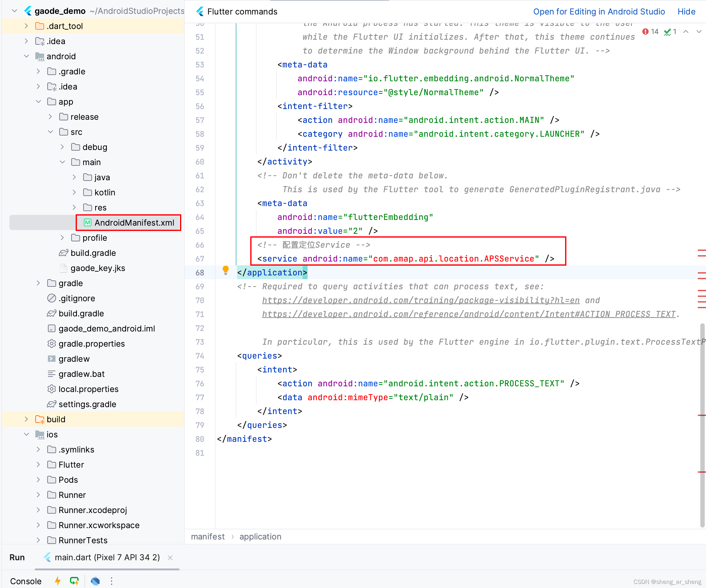Click the red error count indicator
706x588 pixels.
click(x=650, y=32)
